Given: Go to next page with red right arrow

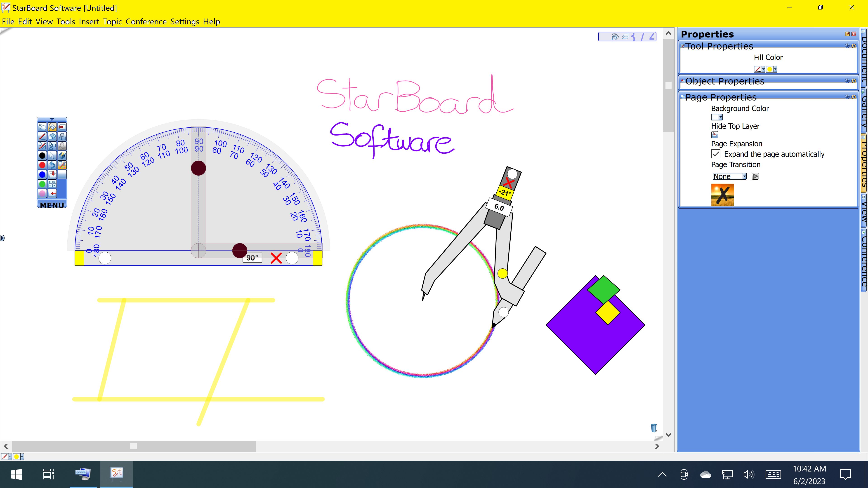Looking at the screenshot, I should pos(62,127).
